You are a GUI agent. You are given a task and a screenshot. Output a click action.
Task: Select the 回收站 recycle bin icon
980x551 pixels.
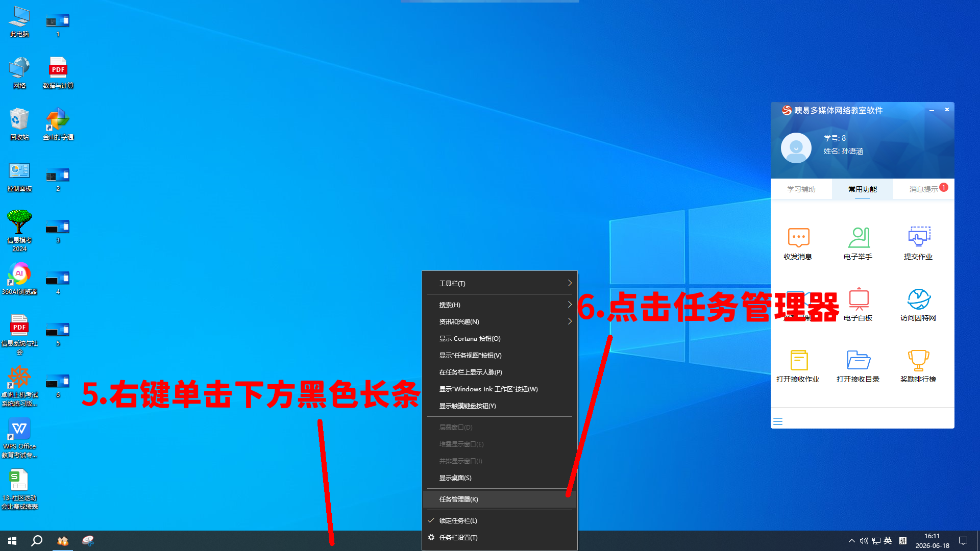(x=19, y=125)
